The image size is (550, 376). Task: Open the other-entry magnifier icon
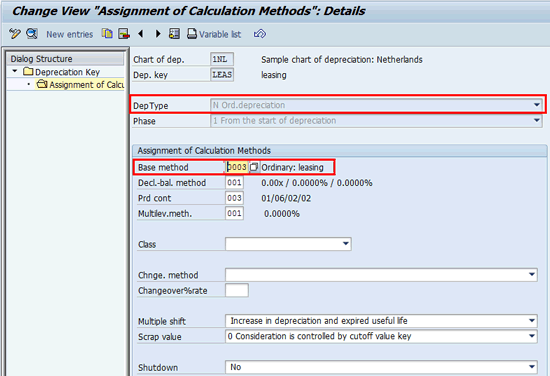[32, 34]
